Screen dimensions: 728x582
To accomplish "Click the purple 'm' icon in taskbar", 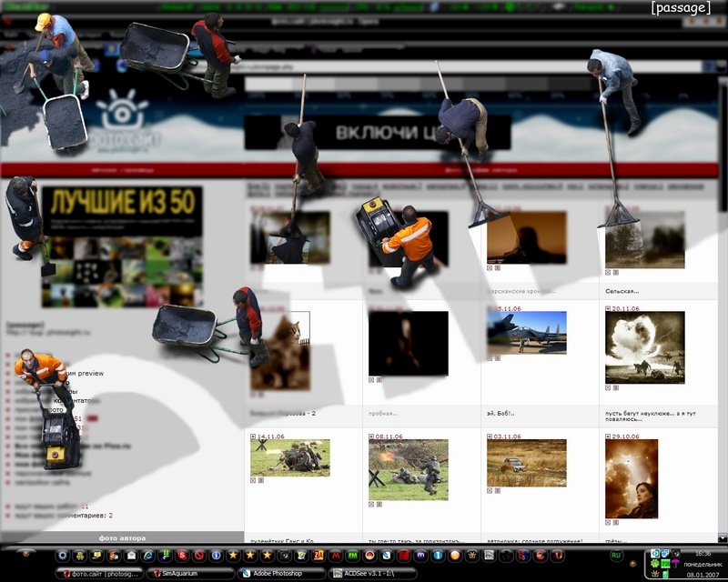I will pyautogui.click(x=420, y=555).
